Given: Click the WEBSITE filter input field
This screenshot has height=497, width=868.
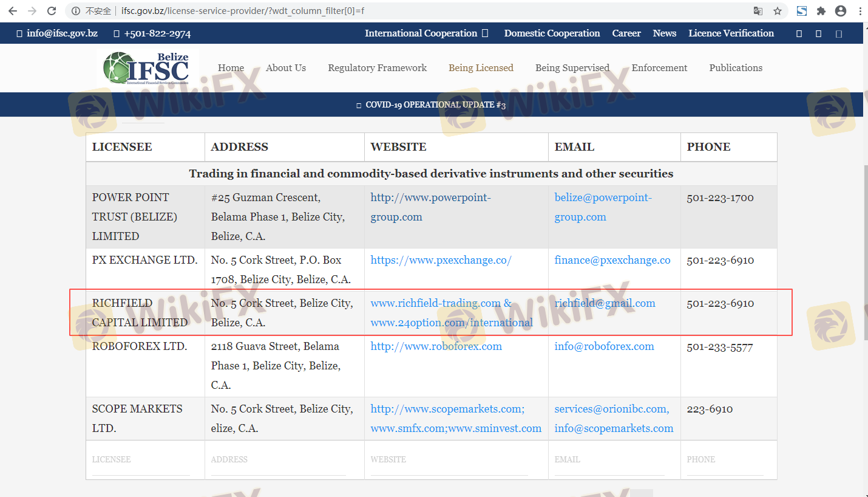Looking at the screenshot, I should tap(449, 460).
